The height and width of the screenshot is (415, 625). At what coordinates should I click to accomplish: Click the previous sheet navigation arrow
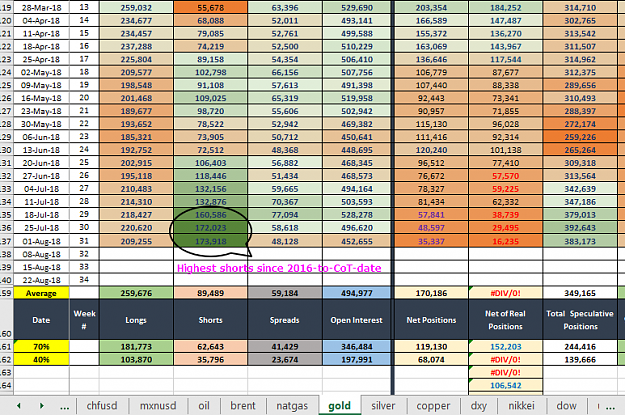click(x=19, y=406)
